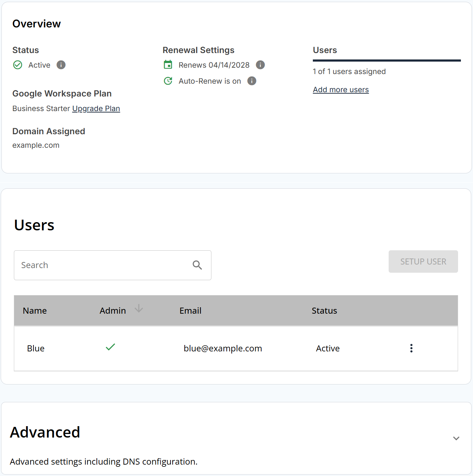Click the magnifier icon in the Users search box
The image size is (473, 476).
pos(197,265)
